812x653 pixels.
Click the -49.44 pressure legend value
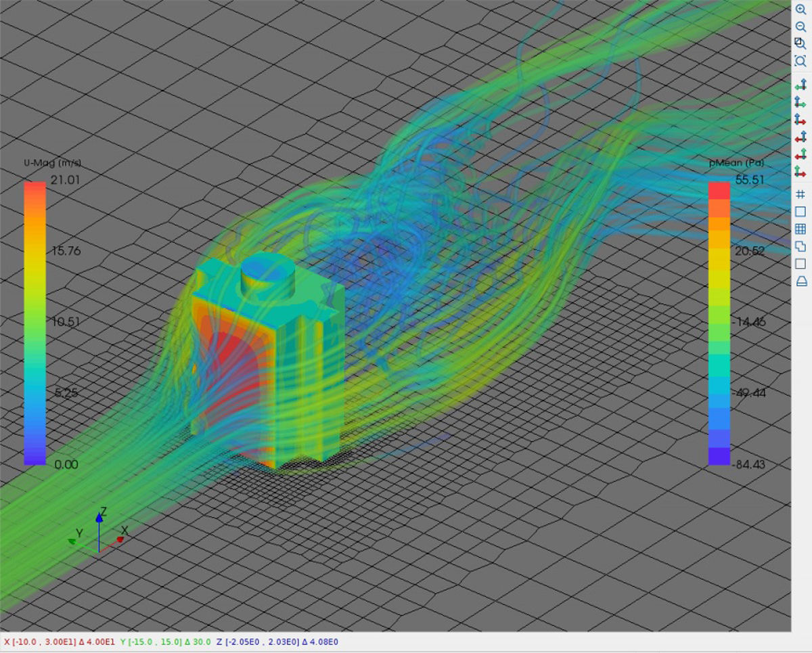pyautogui.click(x=750, y=393)
